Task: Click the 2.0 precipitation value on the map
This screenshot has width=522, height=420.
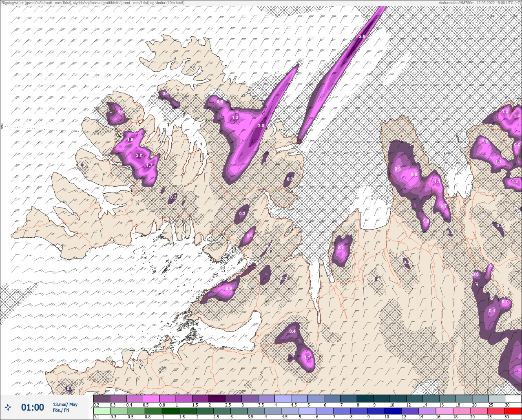Action: pos(261,126)
